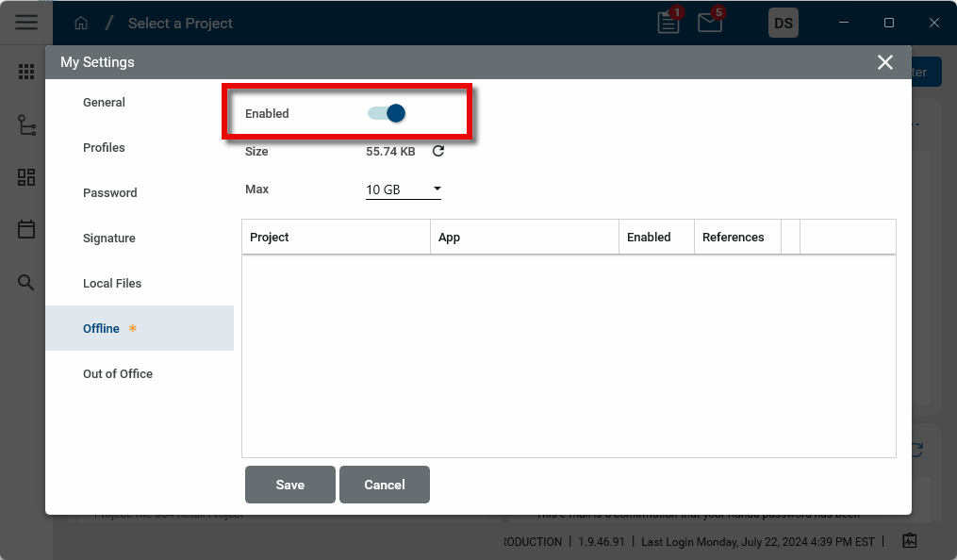Click the home icon in breadcrumb

[x=81, y=24]
